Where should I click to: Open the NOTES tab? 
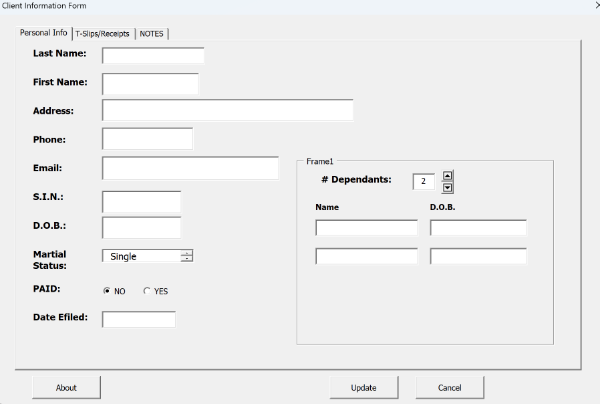point(152,33)
